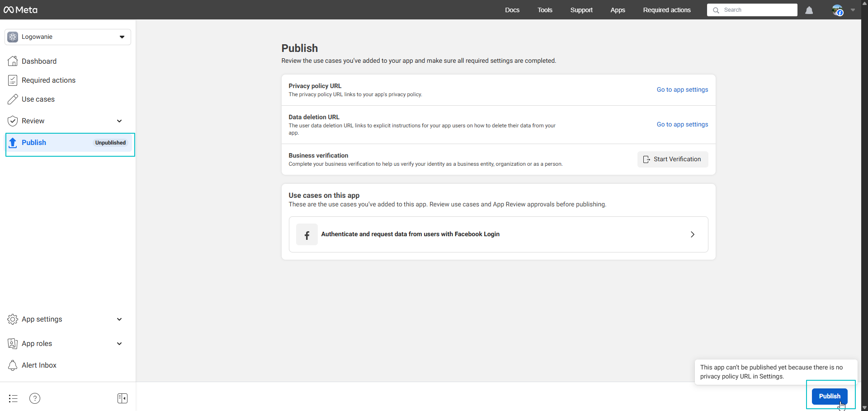Open the notifications bell
This screenshot has height=411, width=868.
click(809, 10)
